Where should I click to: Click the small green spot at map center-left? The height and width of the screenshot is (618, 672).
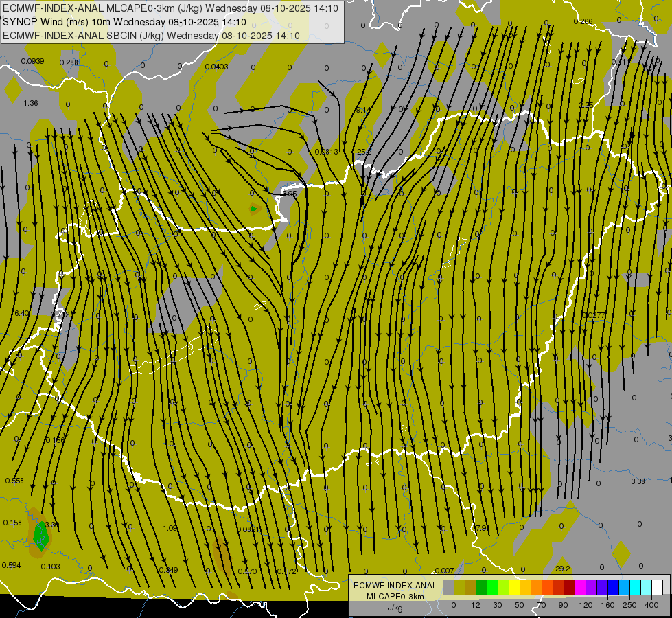click(x=253, y=209)
